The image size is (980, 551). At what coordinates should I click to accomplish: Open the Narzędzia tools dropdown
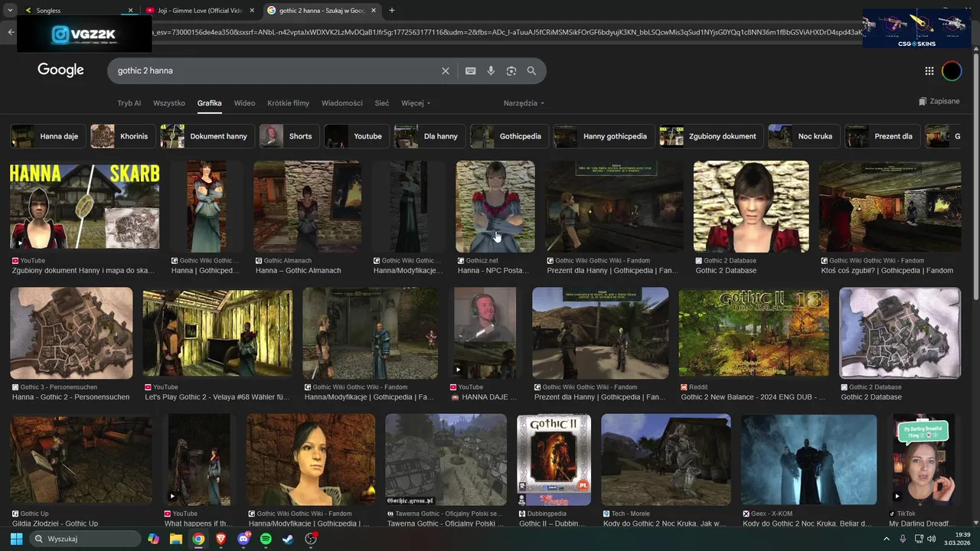pyautogui.click(x=524, y=103)
